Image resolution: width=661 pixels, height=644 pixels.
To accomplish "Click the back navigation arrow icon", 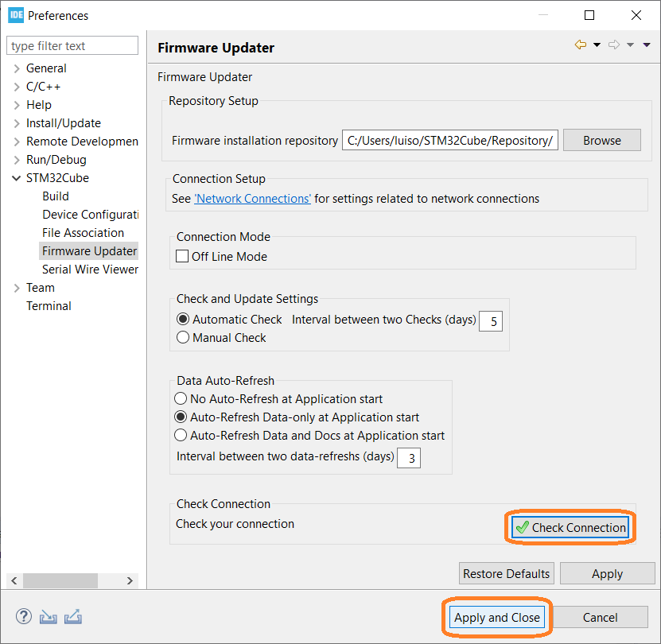I will pos(581,45).
